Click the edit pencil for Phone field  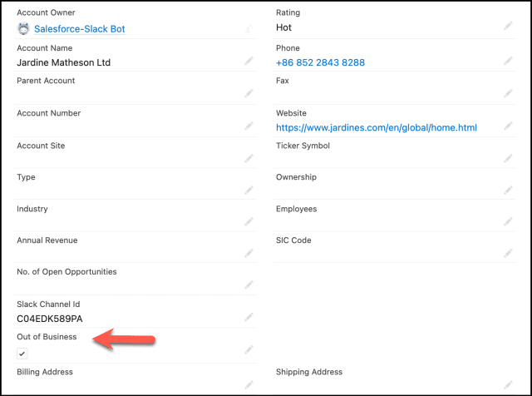point(508,62)
